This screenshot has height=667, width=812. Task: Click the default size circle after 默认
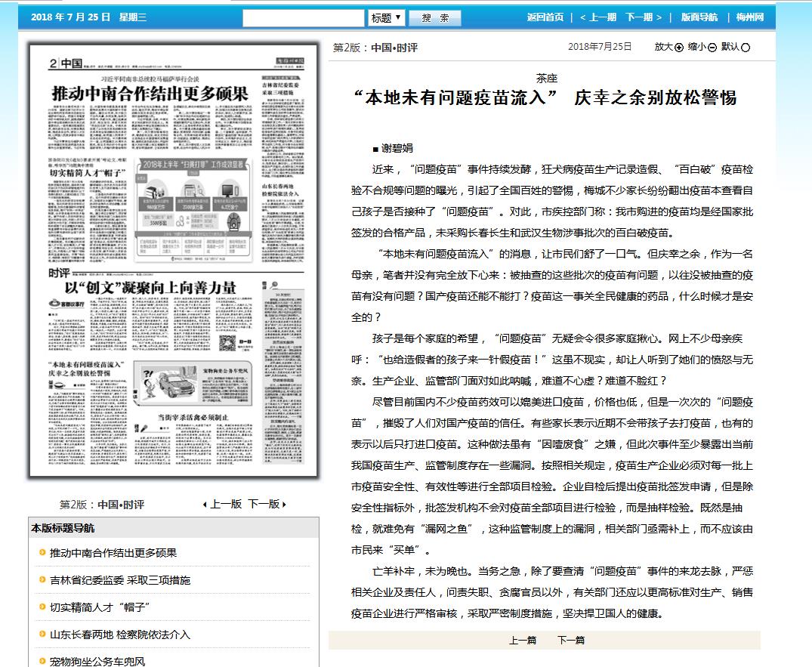pos(746,48)
